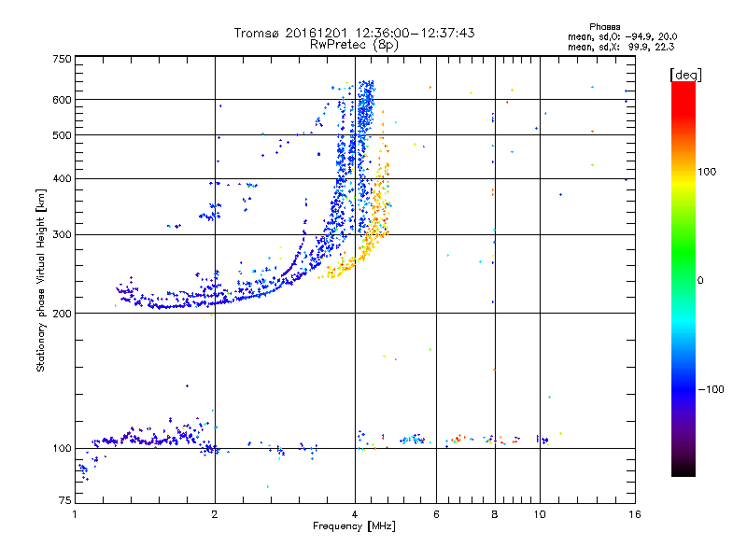Viewport: 747px width, 560px height.
Task: Click the y-axis '200' tick label
Action: click(x=62, y=314)
